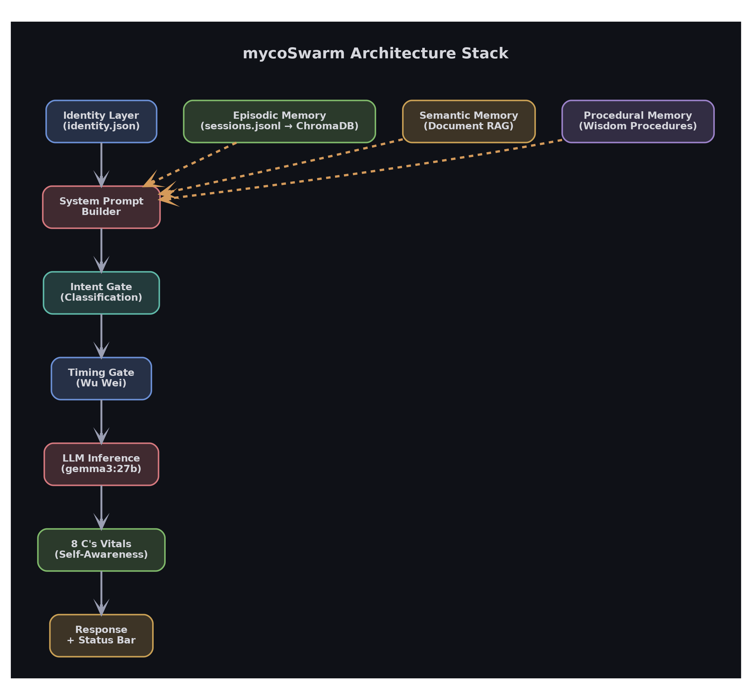
Task: Click the arrow leaving System Prompt Builder
Action: point(101,250)
